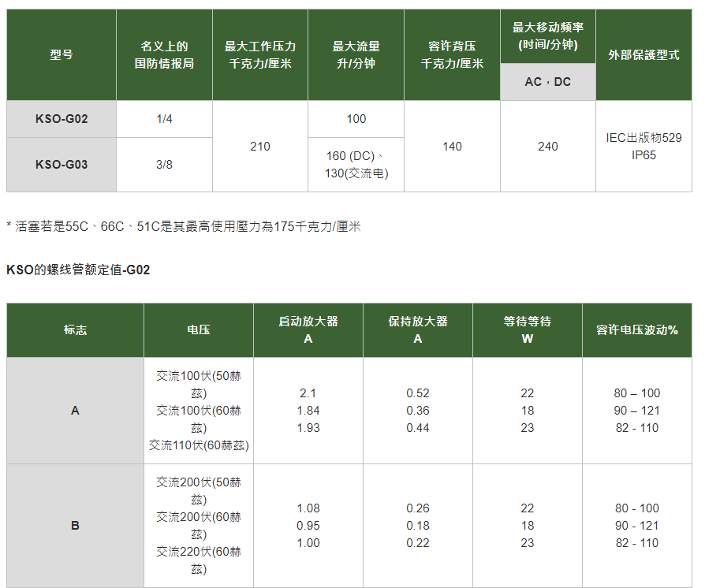705x588 pixels.
Task: Click the KSO-G02 model cell
Action: [62, 119]
